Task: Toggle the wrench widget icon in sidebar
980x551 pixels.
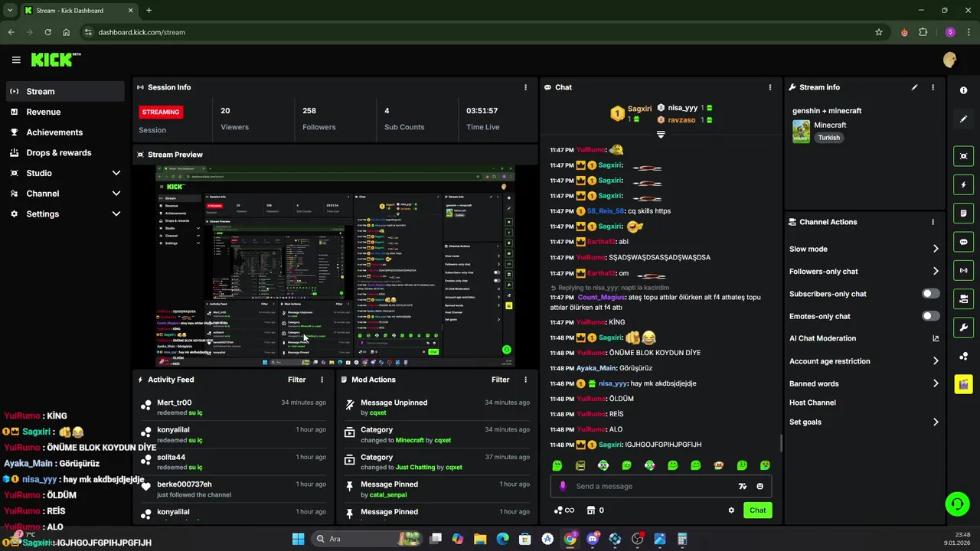Action: tap(963, 328)
